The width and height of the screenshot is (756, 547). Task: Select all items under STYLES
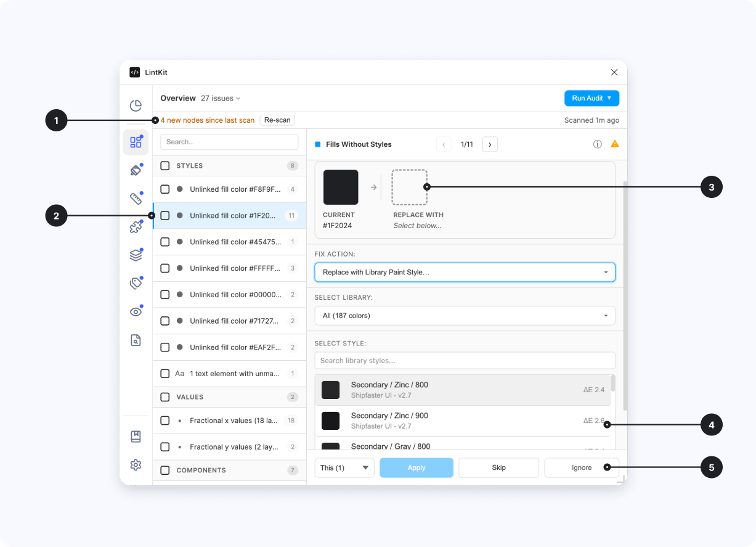coord(165,165)
